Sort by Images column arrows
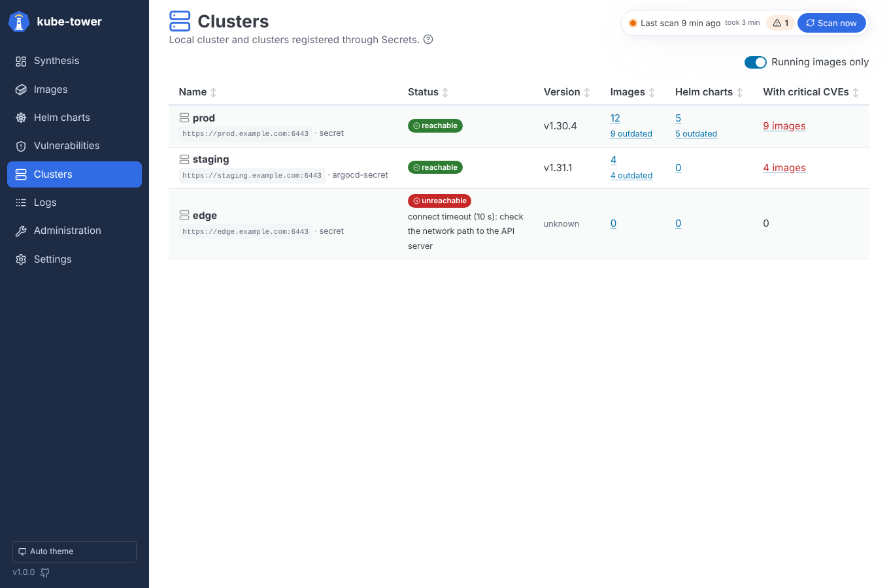 [652, 92]
